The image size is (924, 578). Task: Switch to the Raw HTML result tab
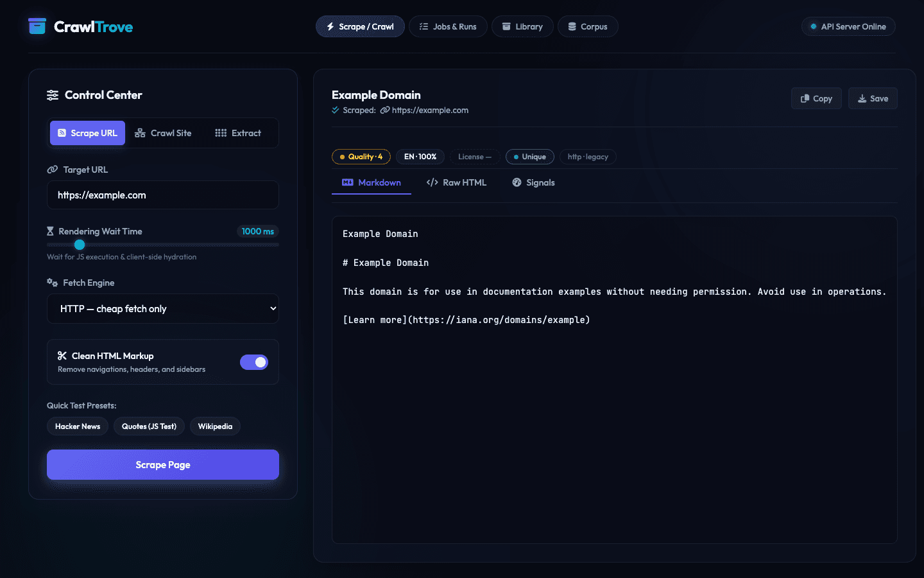[x=456, y=182]
